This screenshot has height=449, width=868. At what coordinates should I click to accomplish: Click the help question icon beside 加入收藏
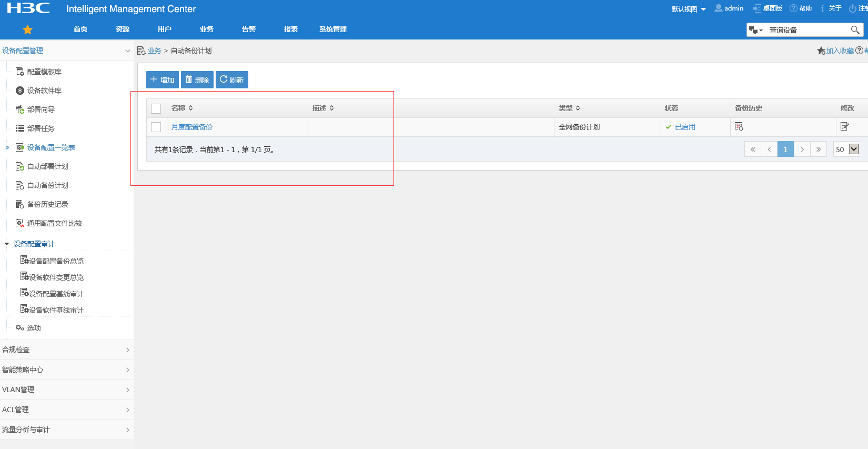click(860, 51)
